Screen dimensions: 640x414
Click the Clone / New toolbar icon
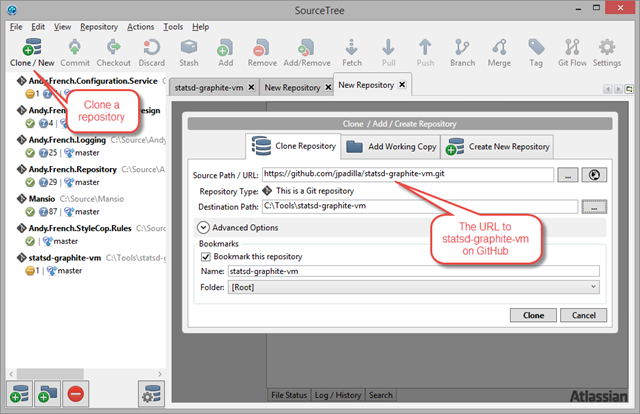32,47
